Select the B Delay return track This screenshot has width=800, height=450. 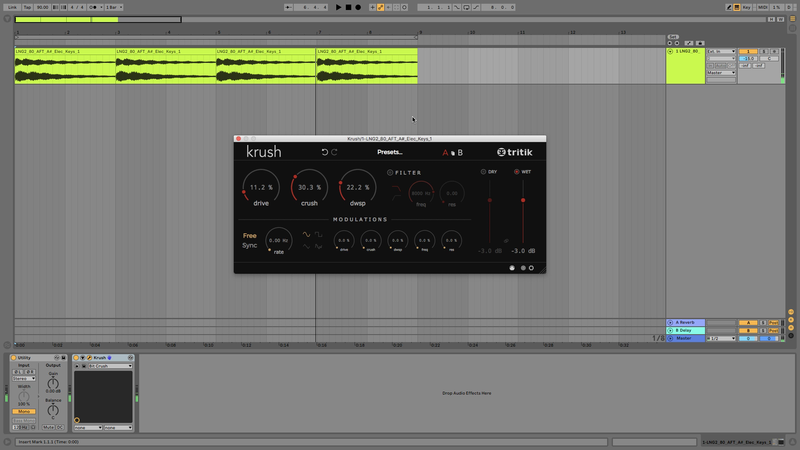(x=685, y=331)
